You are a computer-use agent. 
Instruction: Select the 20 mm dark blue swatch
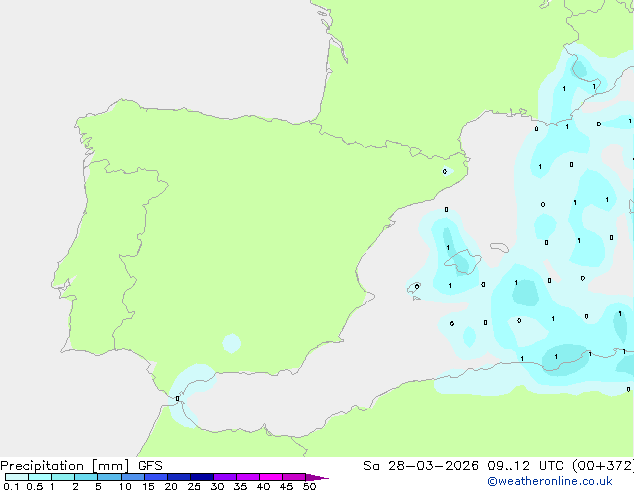pyautogui.click(x=179, y=477)
